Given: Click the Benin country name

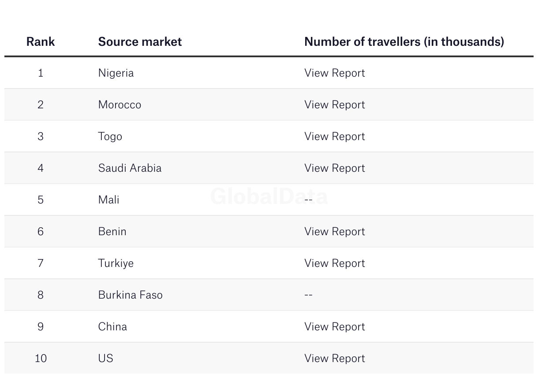Looking at the screenshot, I should [112, 232].
